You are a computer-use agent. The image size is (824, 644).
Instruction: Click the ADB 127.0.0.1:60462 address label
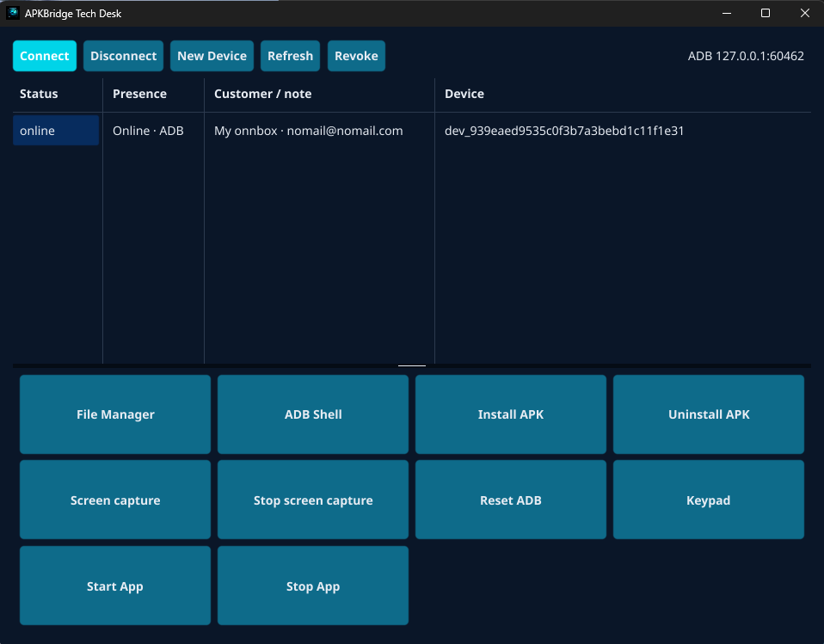pyautogui.click(x=746, y=56)
